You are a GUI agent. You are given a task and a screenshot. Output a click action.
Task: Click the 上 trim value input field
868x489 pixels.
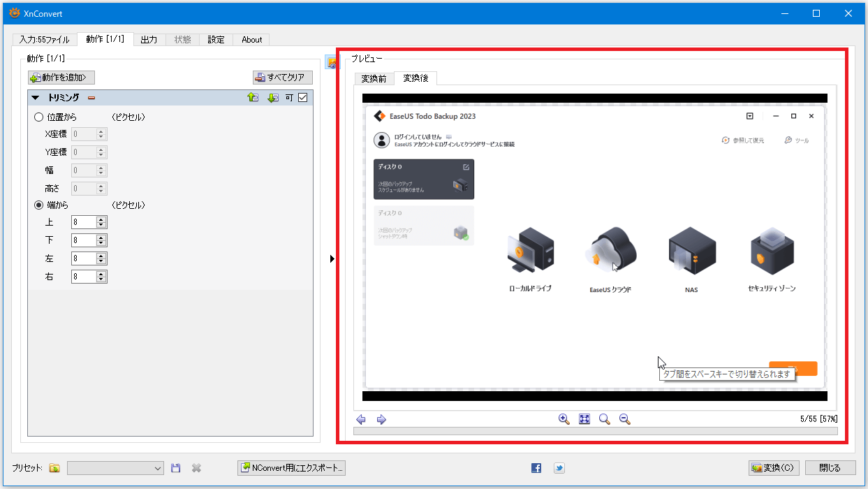[x=83, y=222]
